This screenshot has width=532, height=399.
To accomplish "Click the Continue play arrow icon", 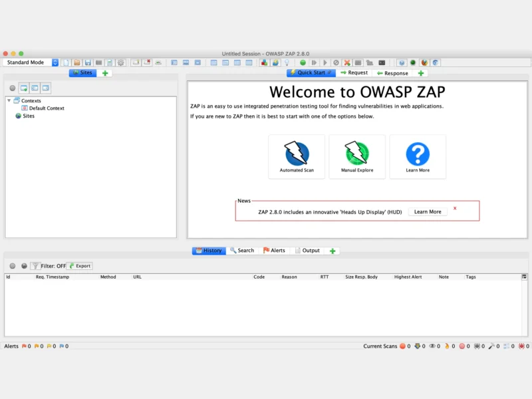I will tap(325, 63).
